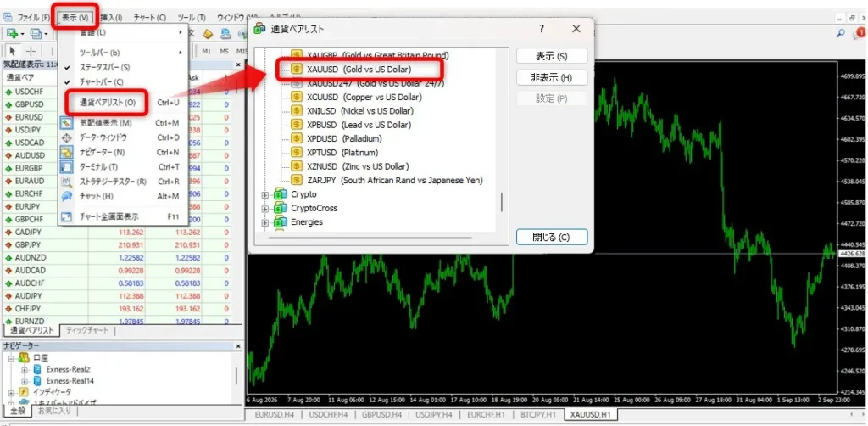Click the dialog help question mark
The width and height of the screenshot is (868, 426).
tap(542, 29)
